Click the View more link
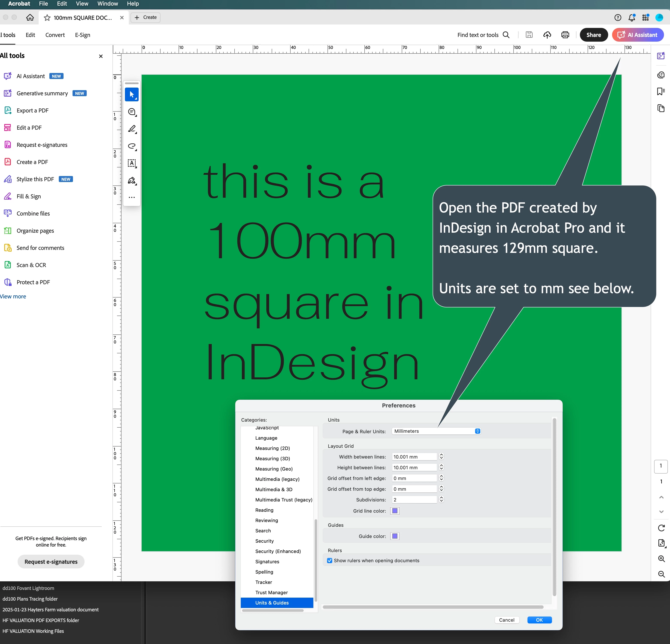The image size is (670, 644). pos(13,296)
